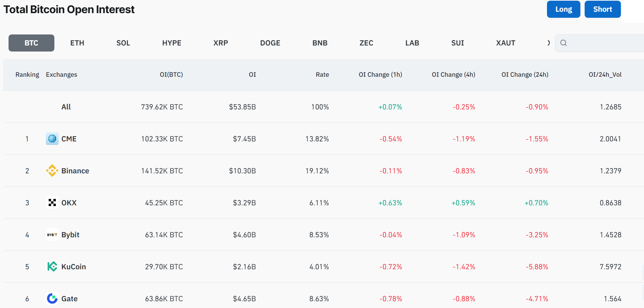Select the ETH tab
This screenshot has height=308, width=644.
click(x=77, y=43)
